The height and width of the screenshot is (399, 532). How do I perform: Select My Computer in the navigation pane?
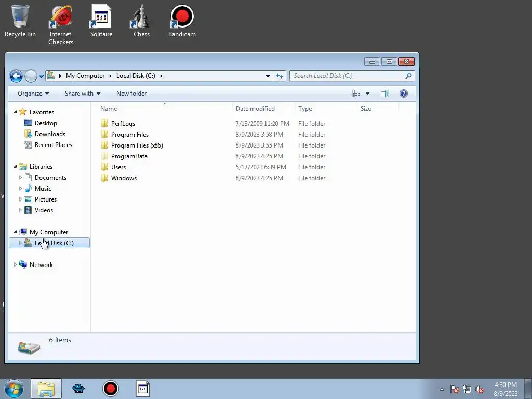point(48,232)
